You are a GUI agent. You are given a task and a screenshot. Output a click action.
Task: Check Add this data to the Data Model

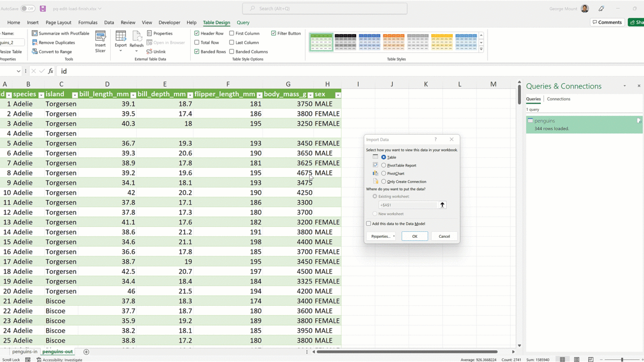369,224
